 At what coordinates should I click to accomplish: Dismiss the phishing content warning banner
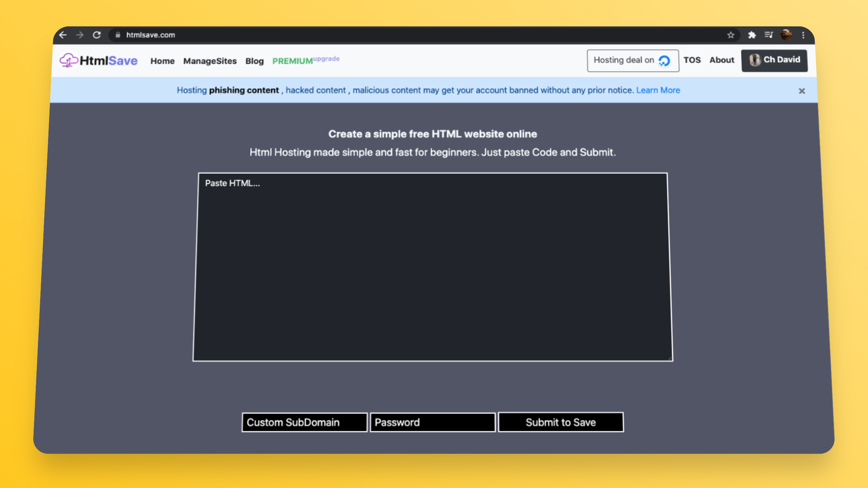click(x=803, y=91)
